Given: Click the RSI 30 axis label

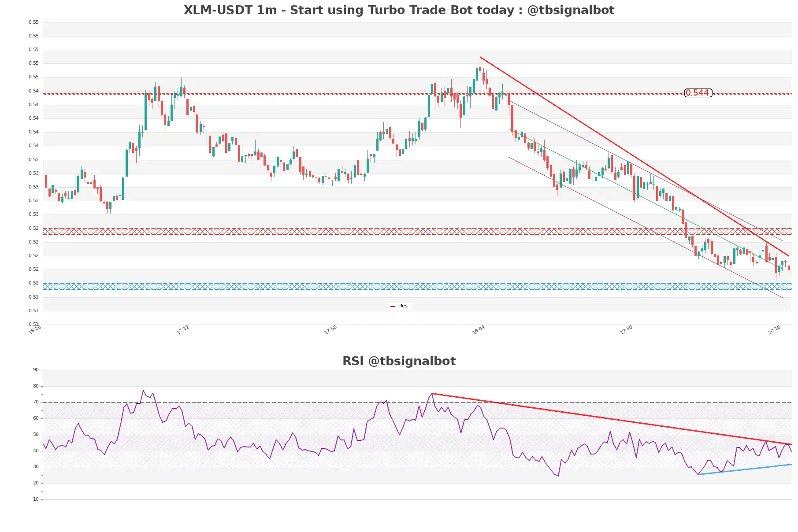Looking at the screenshot, I should coord(36,467).
